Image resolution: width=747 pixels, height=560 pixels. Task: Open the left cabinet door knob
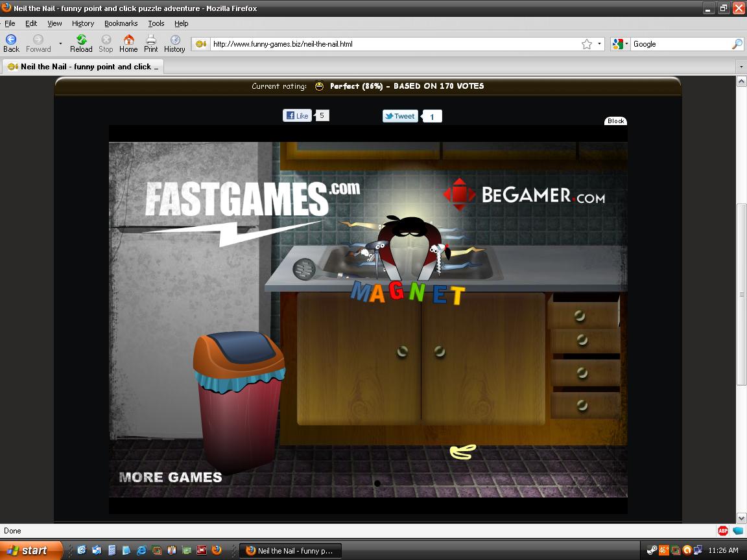402,352
